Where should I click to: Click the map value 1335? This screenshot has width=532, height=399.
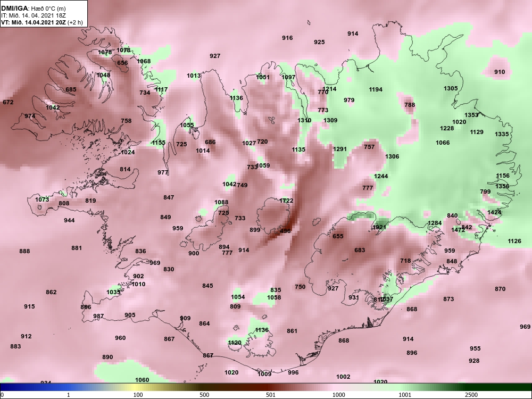502,135
